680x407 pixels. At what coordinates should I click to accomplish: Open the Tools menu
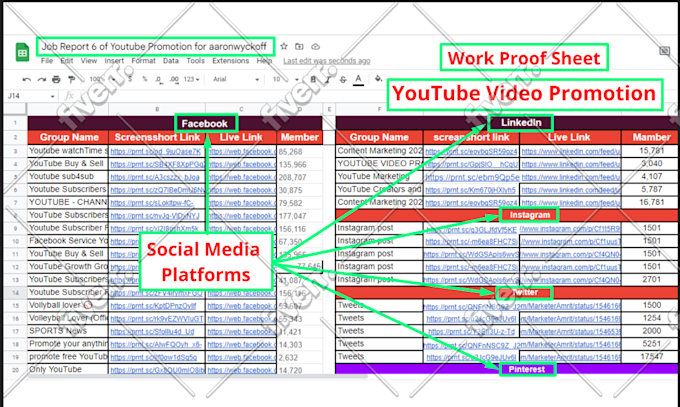click(x=196, y=61)
